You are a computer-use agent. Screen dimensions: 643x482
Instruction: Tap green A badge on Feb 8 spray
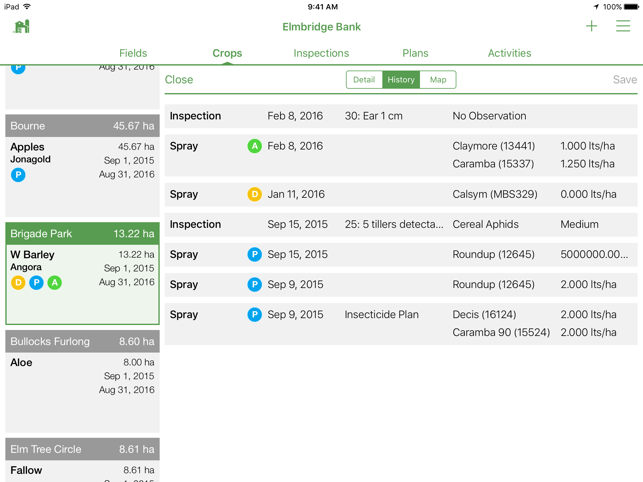click(x=254, y=146)
